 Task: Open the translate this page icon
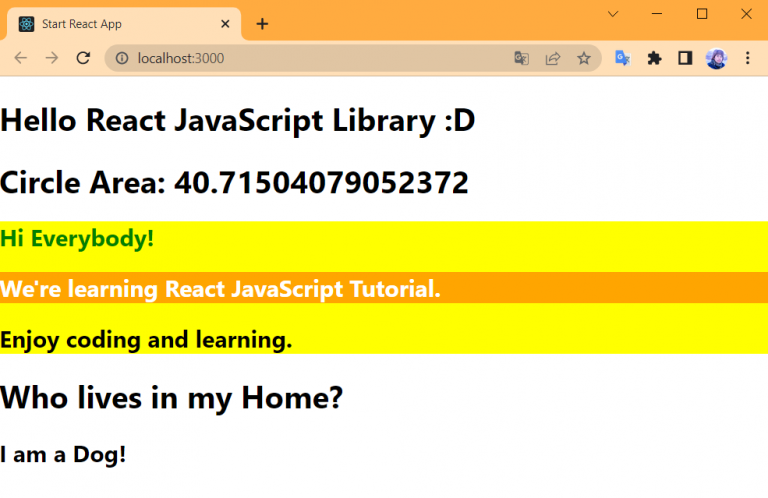pyautogui.click(x=521, y=58)
